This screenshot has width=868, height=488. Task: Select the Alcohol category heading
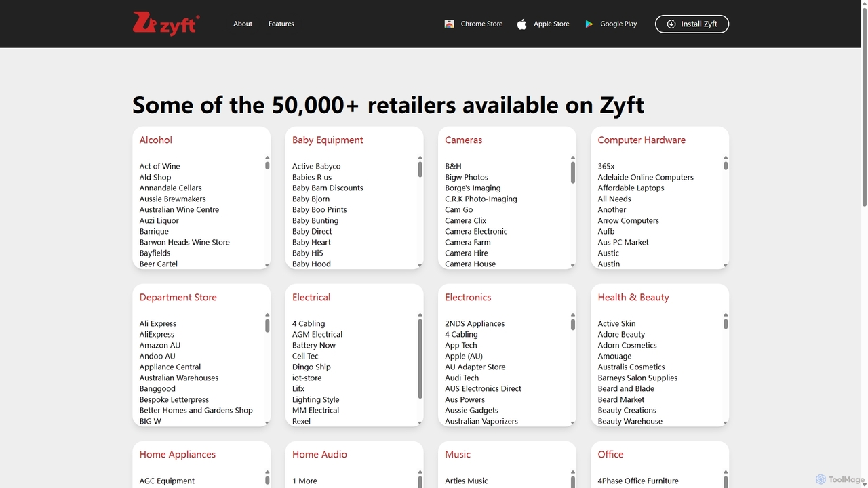(156, 140)
